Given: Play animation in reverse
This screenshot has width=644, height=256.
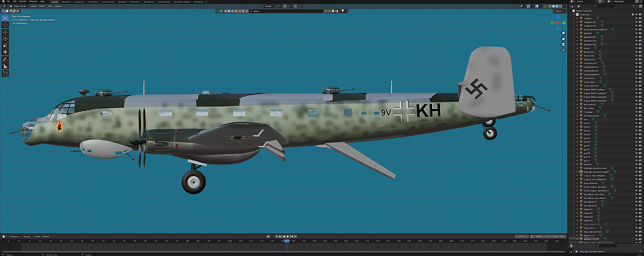Looking at the screenshot, I should click(284, 237).
